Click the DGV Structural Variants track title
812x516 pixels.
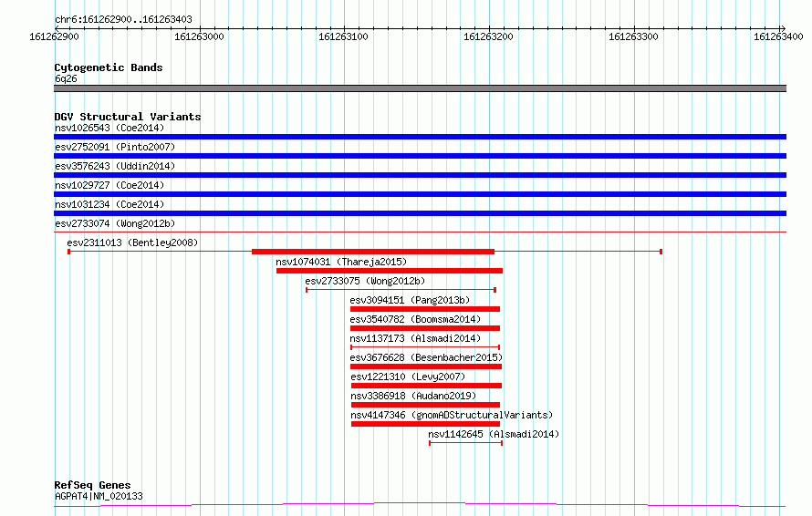128,117
